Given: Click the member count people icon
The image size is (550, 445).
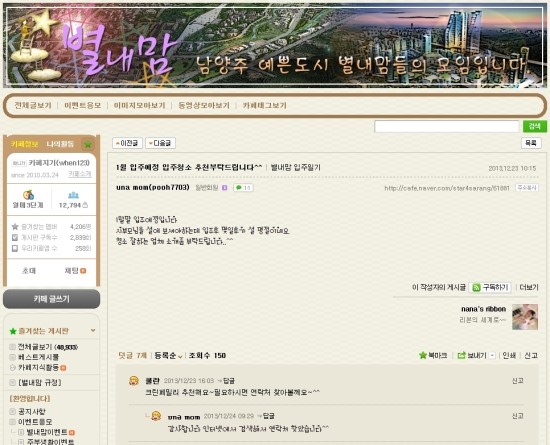Looking at the screenshot, I should (x=73, y=195).
